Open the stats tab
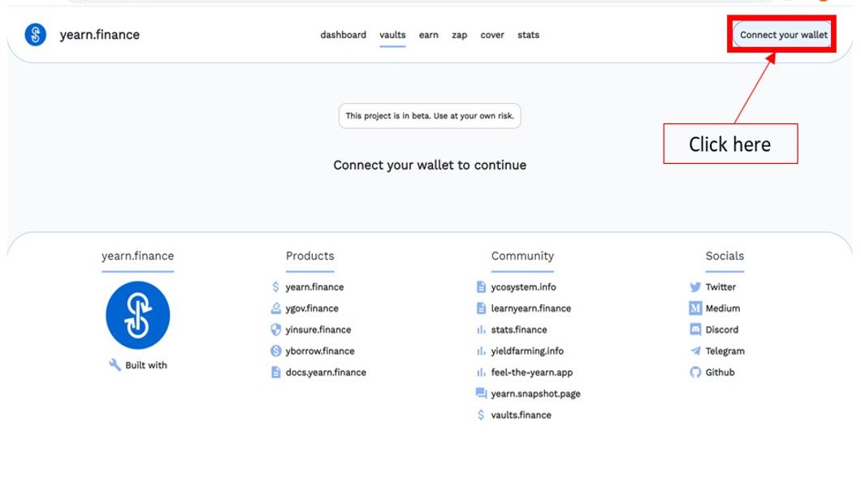This screenshot has width=861, height=504. (528, 35)
